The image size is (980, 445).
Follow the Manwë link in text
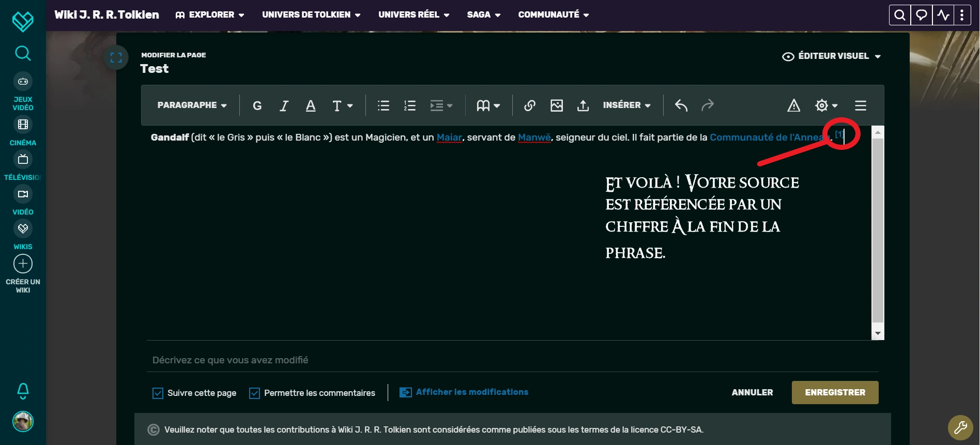534,137
